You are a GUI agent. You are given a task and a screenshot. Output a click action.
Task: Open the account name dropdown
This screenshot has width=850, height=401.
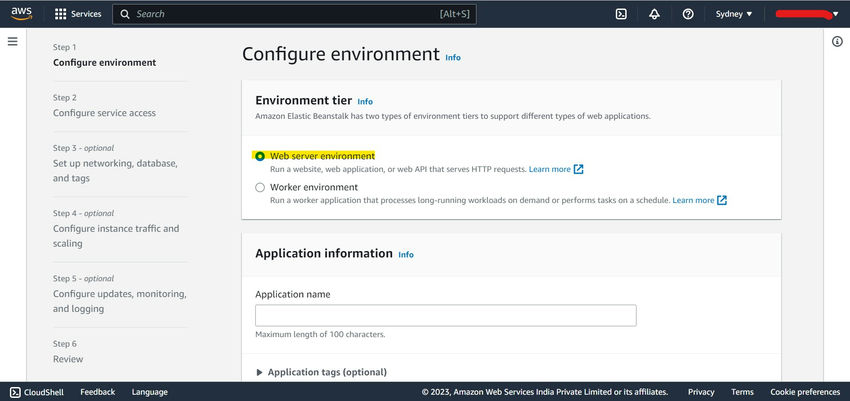point(807,14)
